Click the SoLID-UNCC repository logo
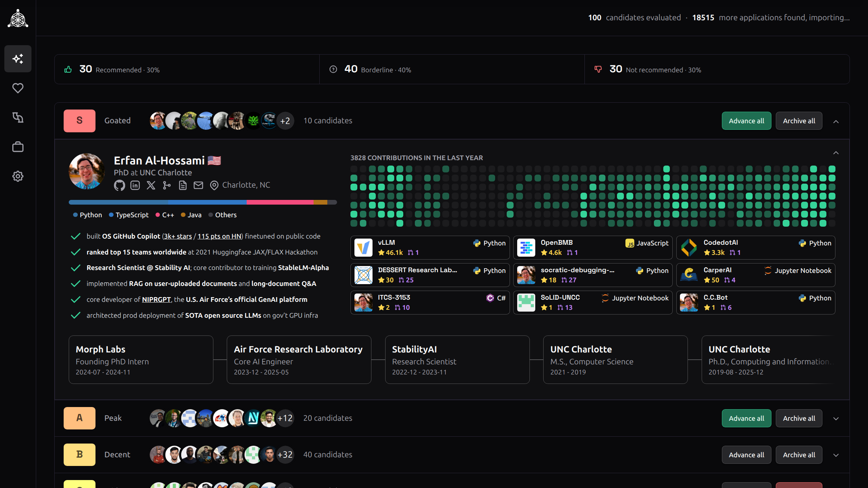The height and width of the screenshot is (488, 868). tap(526, 303)
